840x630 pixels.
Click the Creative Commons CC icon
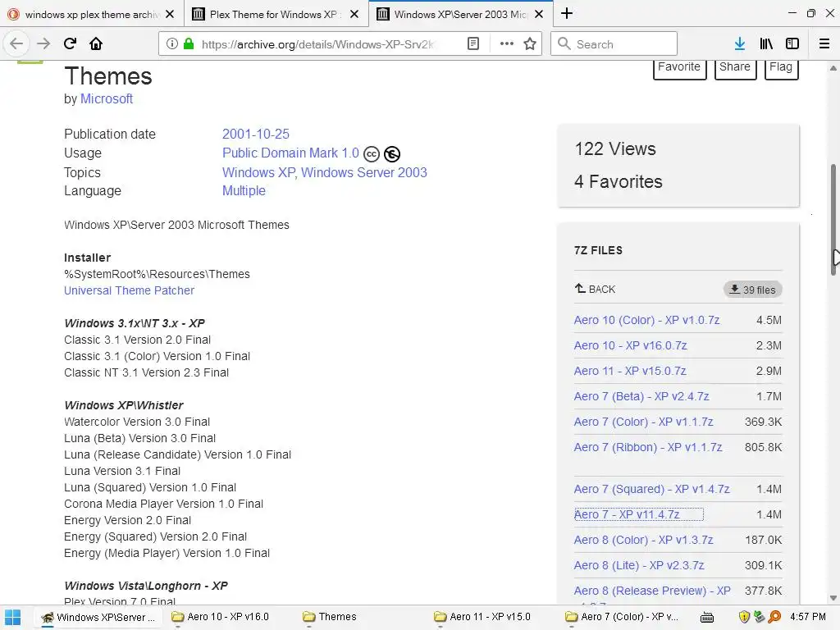coord(372,154)
